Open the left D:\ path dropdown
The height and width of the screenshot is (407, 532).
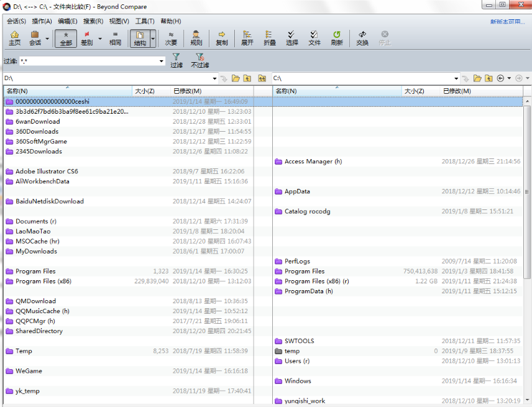pyautogui.click(x=214, y=79)
